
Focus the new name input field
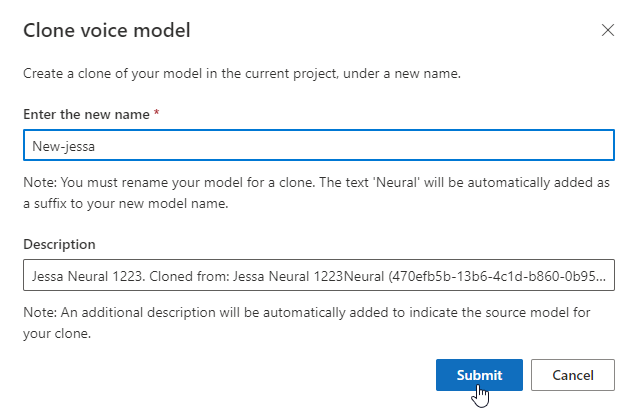318,145
